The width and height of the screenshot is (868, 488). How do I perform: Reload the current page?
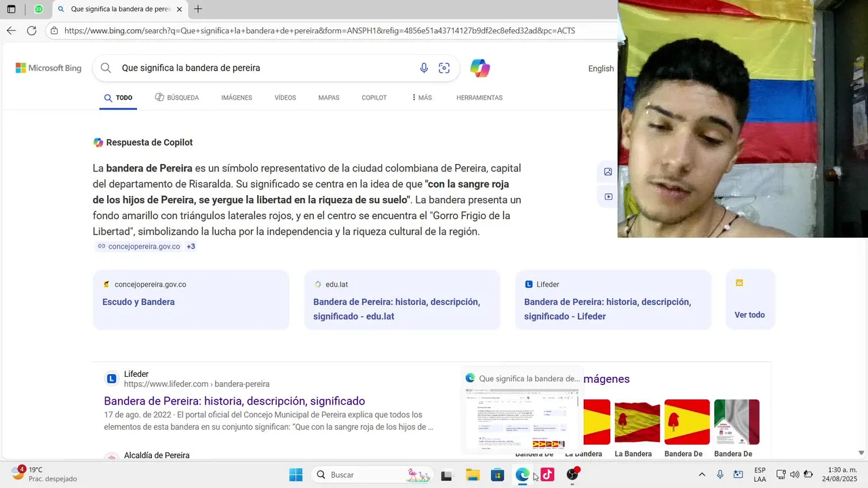click(x=31, y=30)
